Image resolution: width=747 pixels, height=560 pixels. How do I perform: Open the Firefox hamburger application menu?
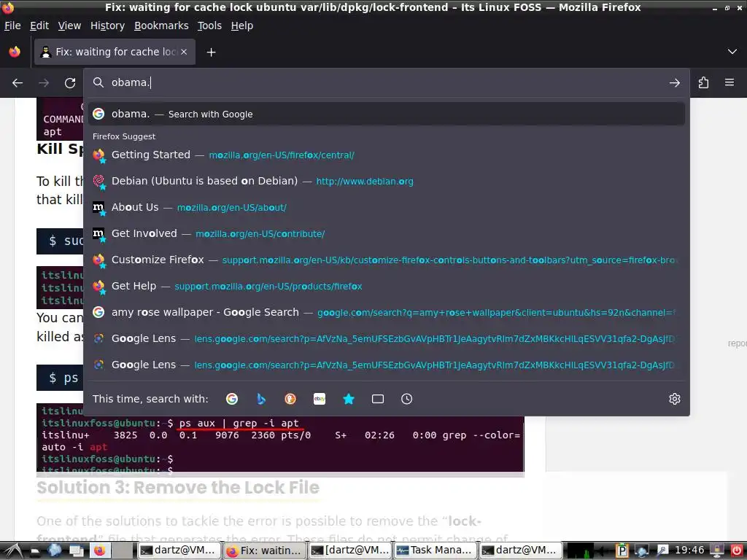pyautogui.click(x=729, y=82)
